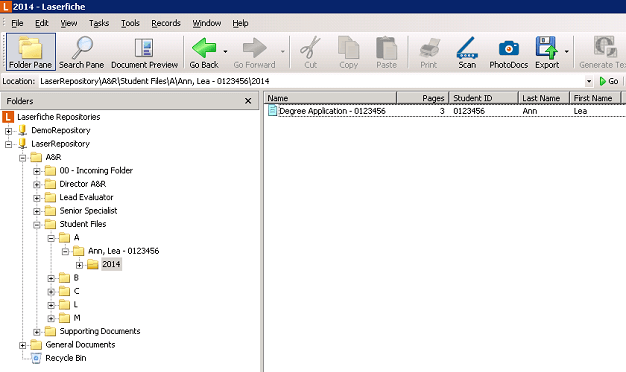
Task: Open the Edit menu
Action: tap(42, 23)
